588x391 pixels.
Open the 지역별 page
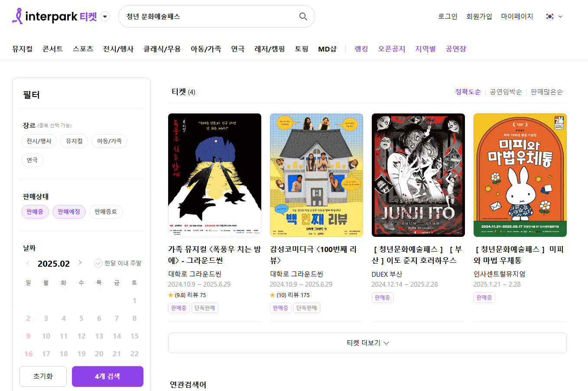tap(426, 49)
